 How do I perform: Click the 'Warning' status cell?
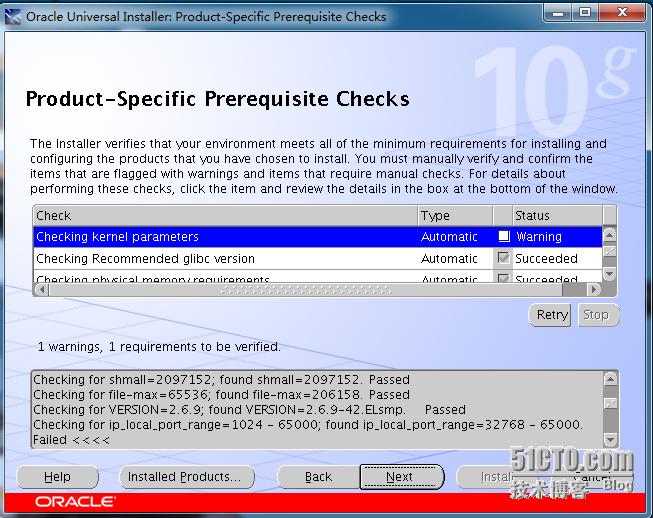click(539, 237)
